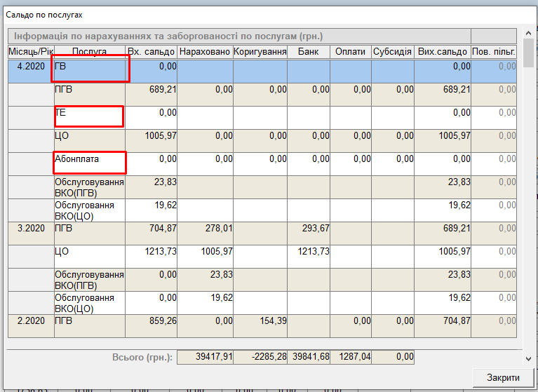The height and width of the screenshot is (392, 538).
Task: Select the 4.2020 month cell
Action: tap(31, 67)
